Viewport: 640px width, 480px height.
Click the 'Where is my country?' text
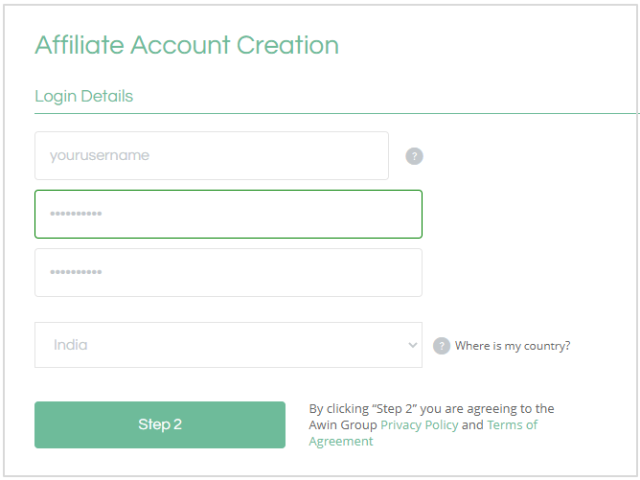click(512, 346)
